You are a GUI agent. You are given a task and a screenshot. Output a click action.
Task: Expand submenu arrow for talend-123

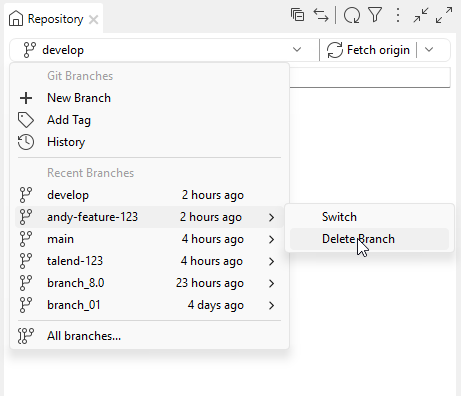pos(272,262)
